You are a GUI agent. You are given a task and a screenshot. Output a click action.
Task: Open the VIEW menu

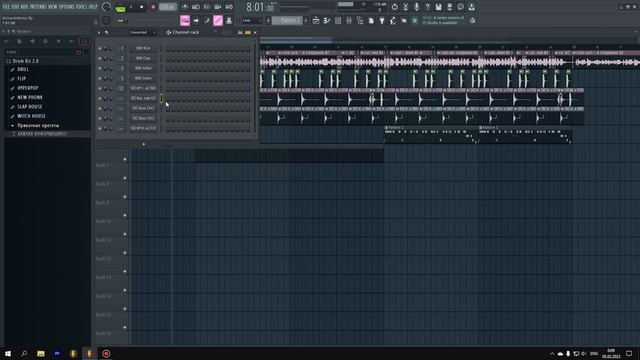[x=53, y=7]
